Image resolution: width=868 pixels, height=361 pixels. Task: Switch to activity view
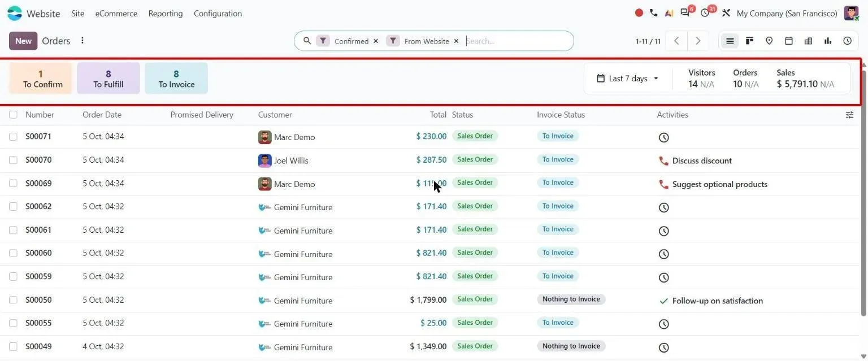click(848, 41)
